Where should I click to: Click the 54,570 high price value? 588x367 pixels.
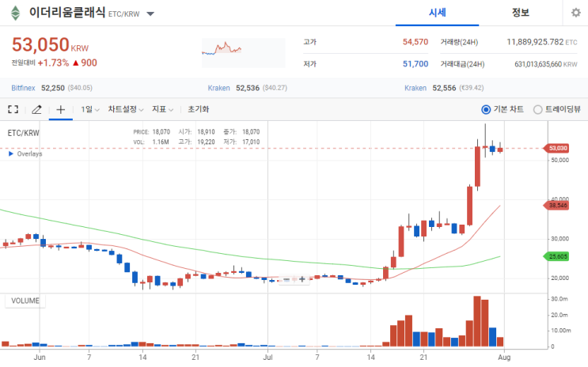[x=415, y=42]
